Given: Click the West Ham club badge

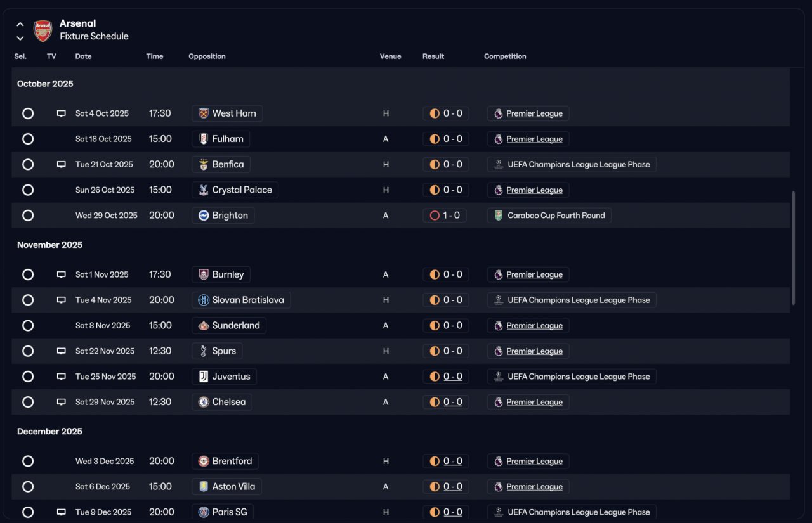Looking at the screenshot, I should click(x=204, y=113).
